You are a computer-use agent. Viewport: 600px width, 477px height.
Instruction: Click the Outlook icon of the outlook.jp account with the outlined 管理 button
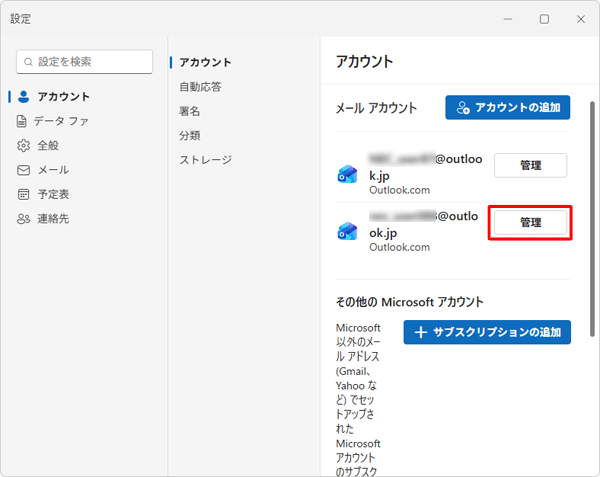[x=347, y=231]
